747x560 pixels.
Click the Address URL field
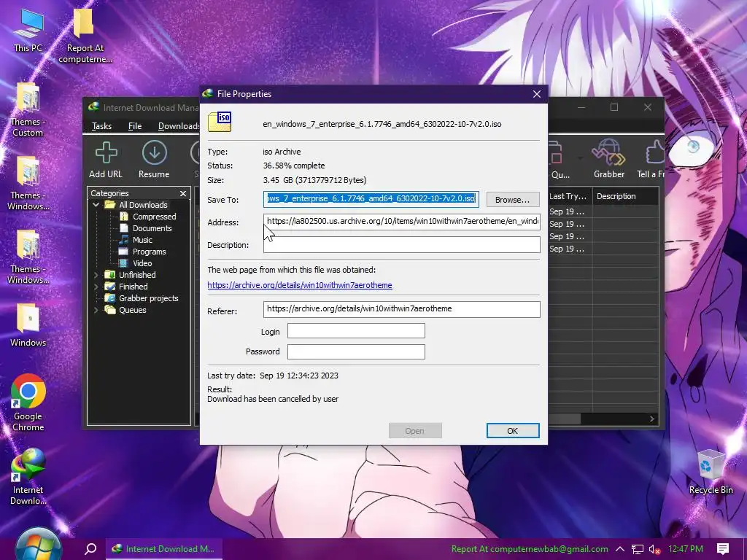(402, 222)
